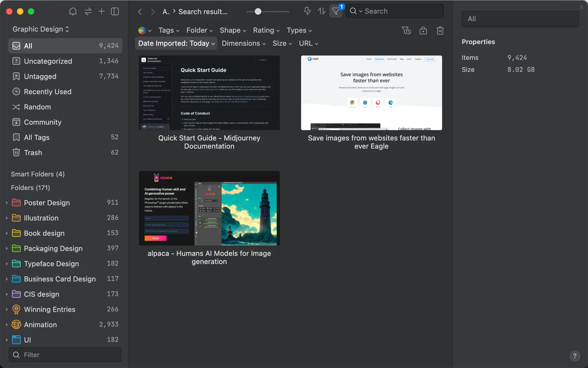588x368 pixels.
Task: Click into the sidebar Filter field
Action: coord(65,355)
